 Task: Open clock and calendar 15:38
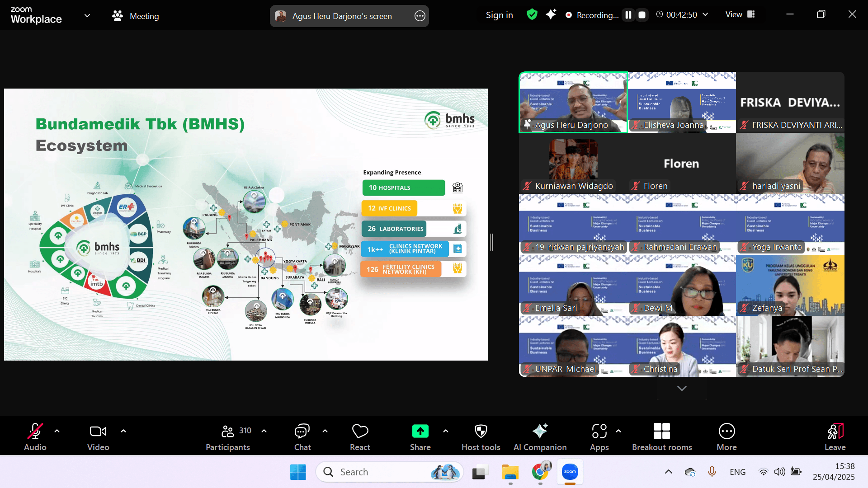834,472
